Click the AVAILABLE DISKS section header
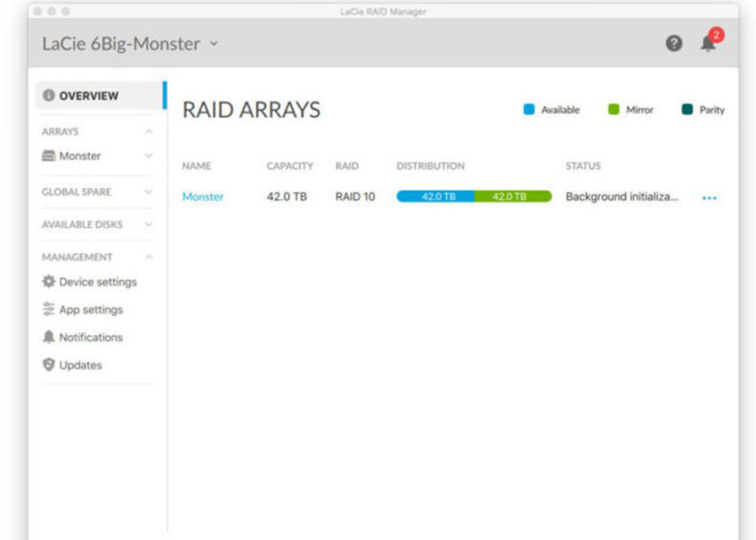This screenshot has width=756, height=540. tap(82, 225)
